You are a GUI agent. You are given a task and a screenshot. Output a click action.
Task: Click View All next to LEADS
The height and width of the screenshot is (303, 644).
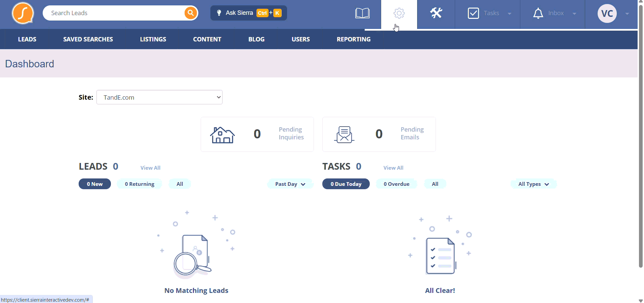(x=150, y=168)
